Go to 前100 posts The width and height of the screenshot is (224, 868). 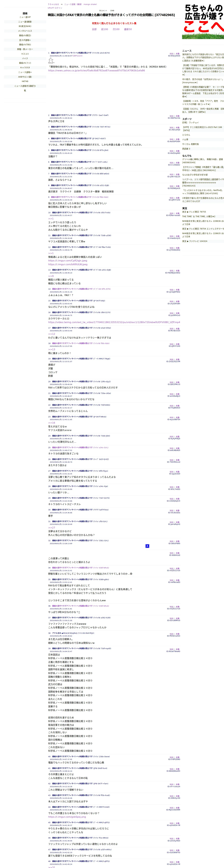[x=104, y=29]
